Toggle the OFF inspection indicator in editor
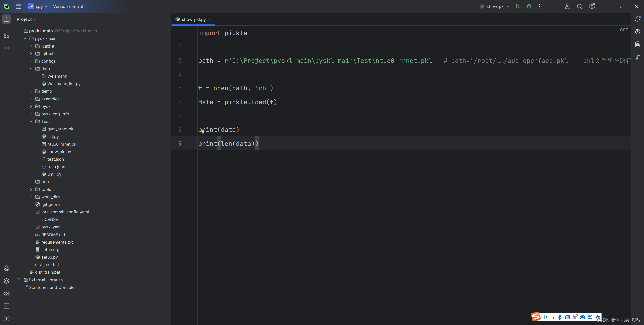This screenshot has height=325, width=644. pyautogui.click(x=624, y=30)
